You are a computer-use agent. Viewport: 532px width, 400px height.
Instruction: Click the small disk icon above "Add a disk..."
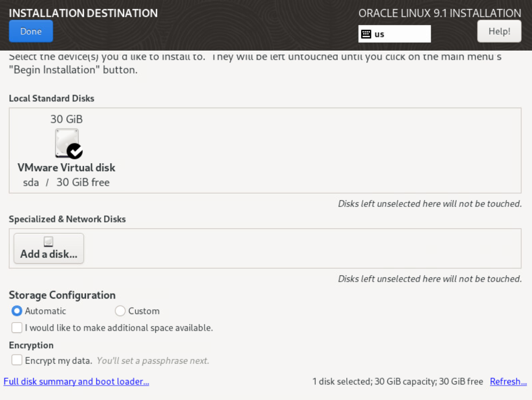(x=49, y=242)
